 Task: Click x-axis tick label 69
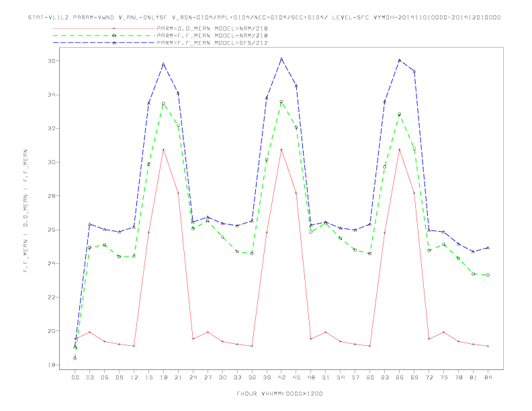(x=414, y=377)
